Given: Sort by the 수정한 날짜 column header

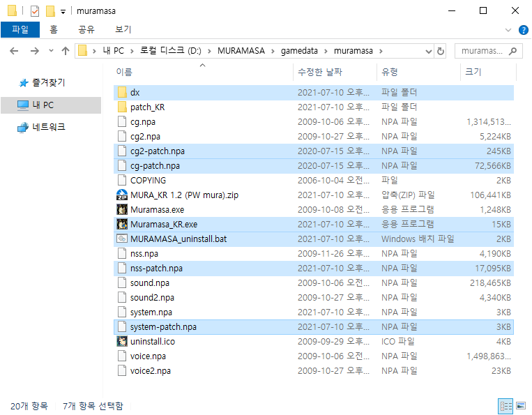Looking at the screenshot, I should [335, 72].
